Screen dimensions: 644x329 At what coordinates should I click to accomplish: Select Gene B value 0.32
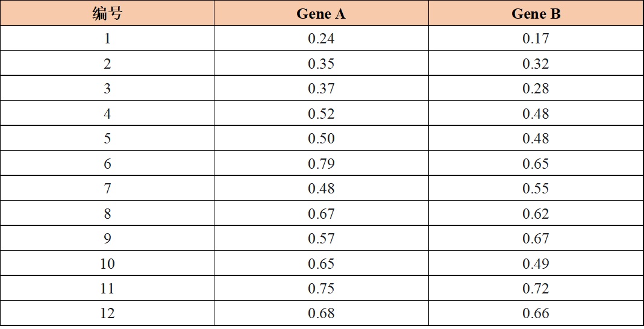[x=536, y=64]
